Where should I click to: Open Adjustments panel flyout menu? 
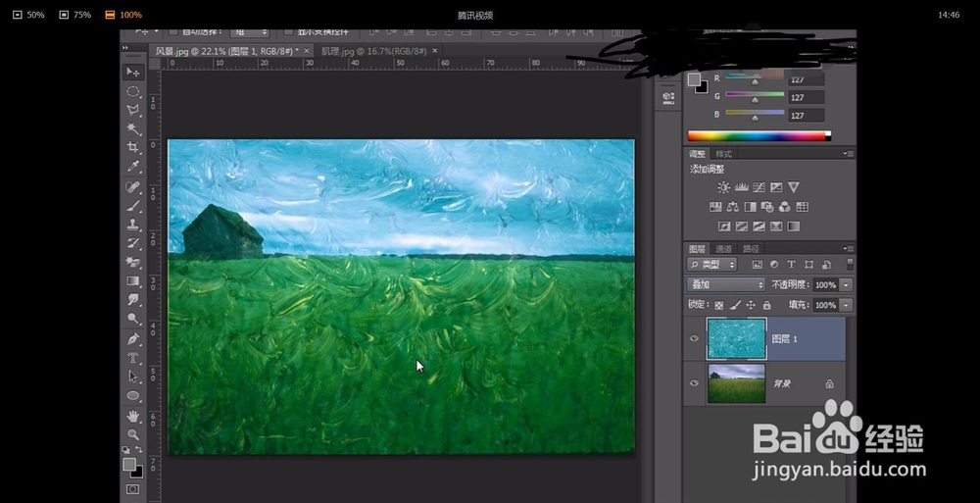point(848,153)
